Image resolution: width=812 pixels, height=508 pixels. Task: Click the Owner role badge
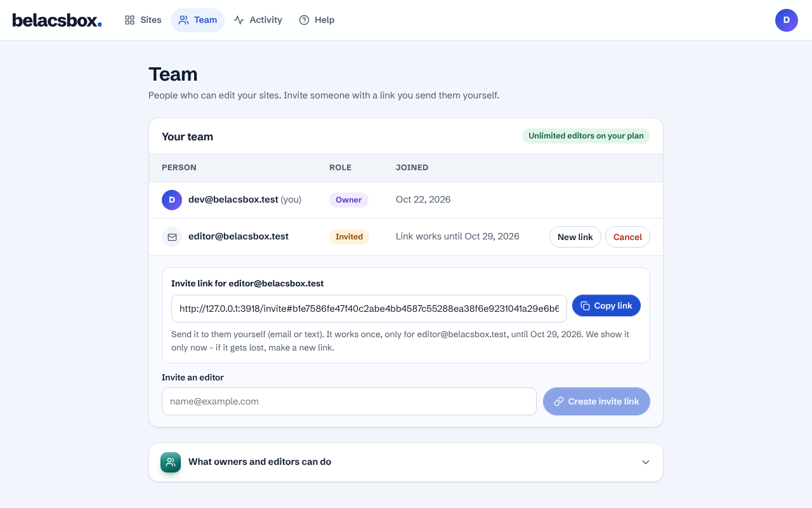coord(349,200)
